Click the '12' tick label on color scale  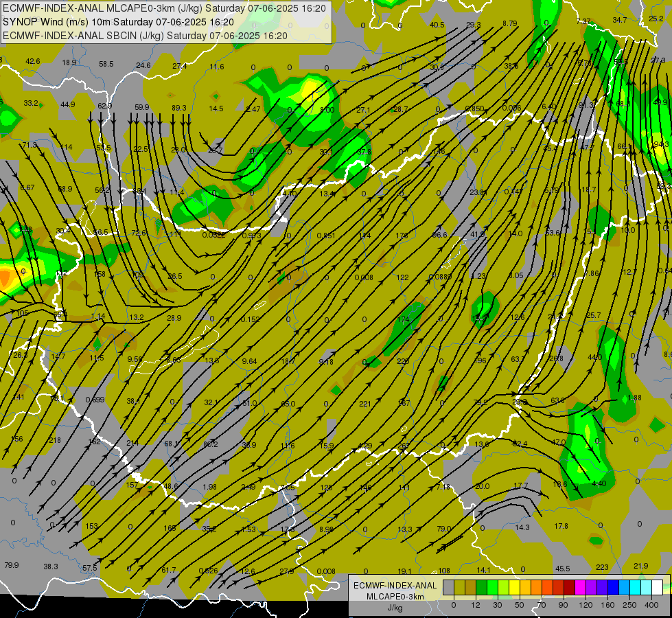point(476,605)
